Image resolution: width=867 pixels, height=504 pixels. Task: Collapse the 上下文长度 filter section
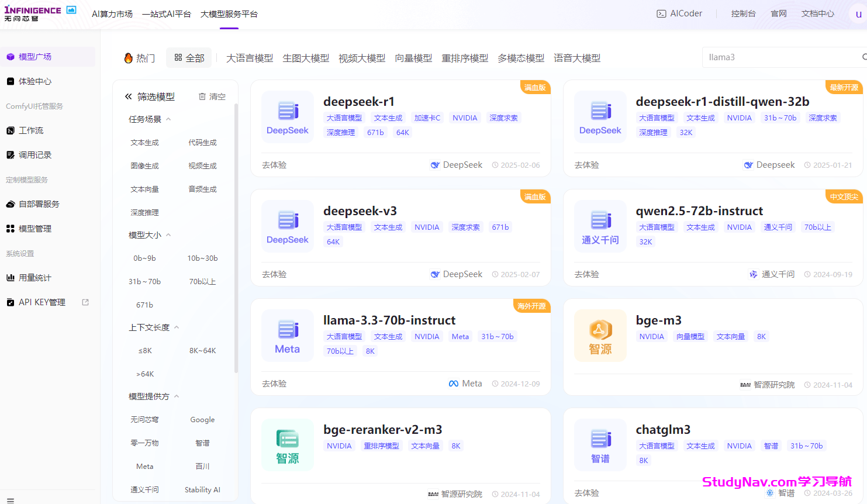pos(177,327)
